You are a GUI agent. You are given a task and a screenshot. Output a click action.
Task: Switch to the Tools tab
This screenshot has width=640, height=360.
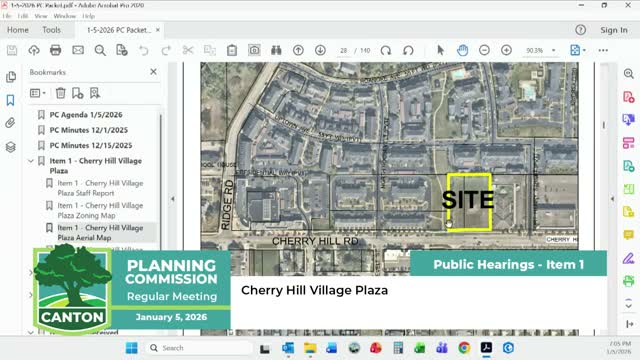click(51, 30)
